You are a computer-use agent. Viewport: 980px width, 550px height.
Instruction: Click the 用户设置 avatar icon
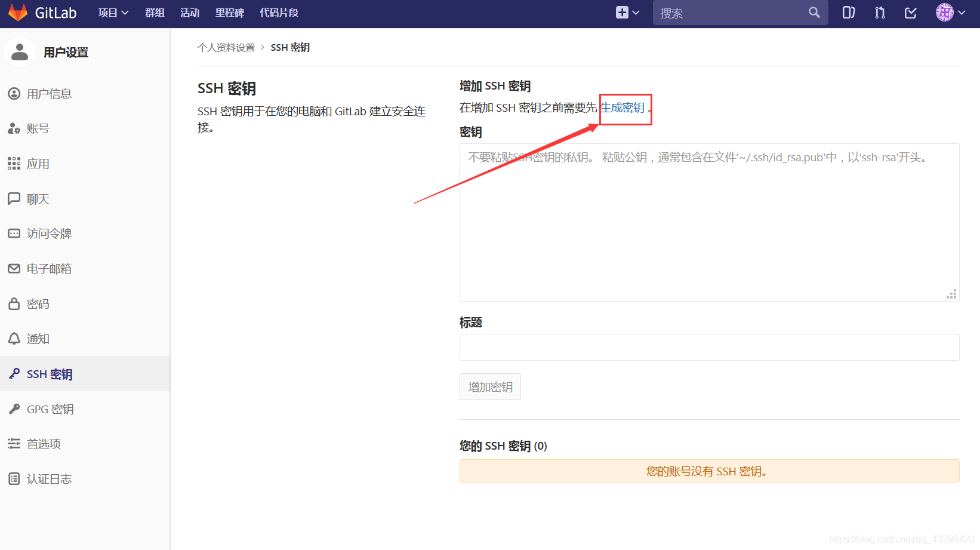(x=20, y=52)
